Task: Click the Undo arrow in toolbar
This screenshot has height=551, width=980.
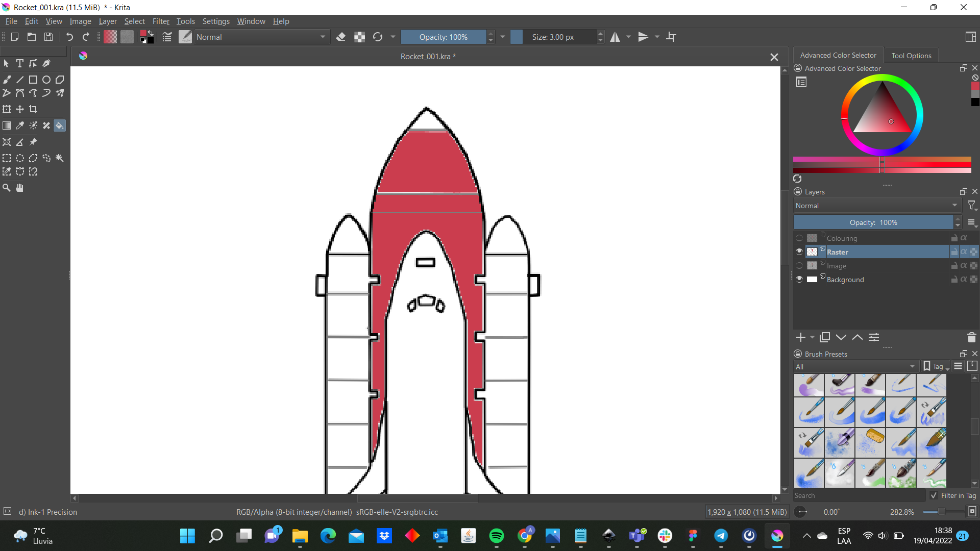Action: 69,37
